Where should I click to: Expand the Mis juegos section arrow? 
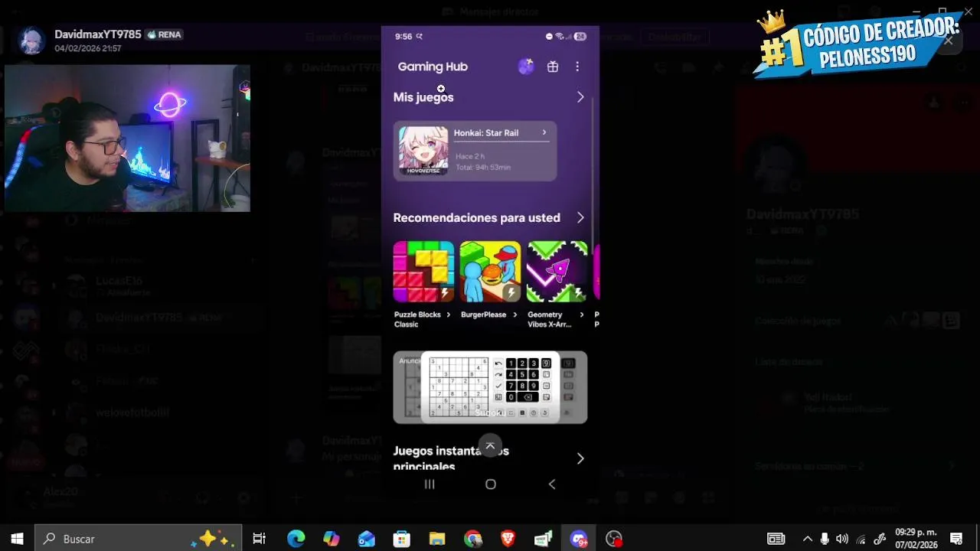580,97
